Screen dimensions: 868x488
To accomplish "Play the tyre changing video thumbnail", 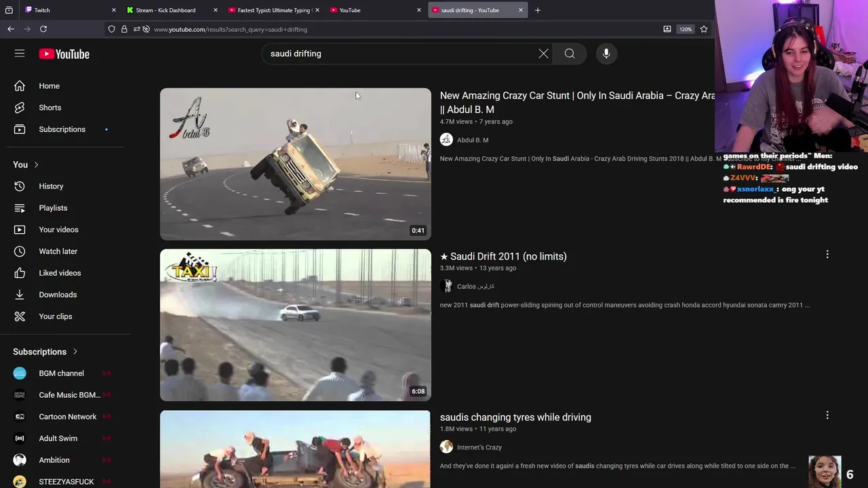I will click(296, 449).
